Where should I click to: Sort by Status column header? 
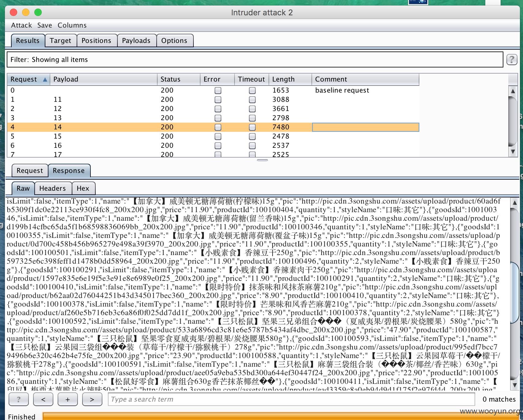pyautogui.click(x=179, y=79)
